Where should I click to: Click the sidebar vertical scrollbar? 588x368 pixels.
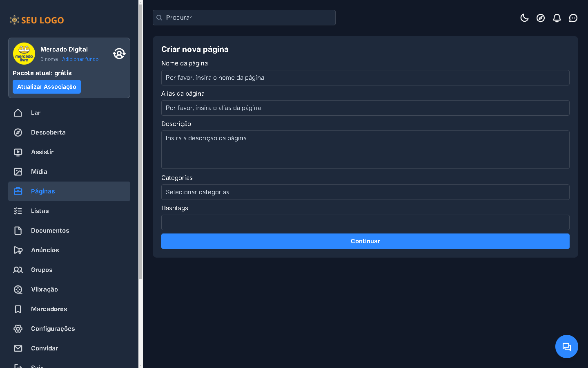tap(140, 164)
